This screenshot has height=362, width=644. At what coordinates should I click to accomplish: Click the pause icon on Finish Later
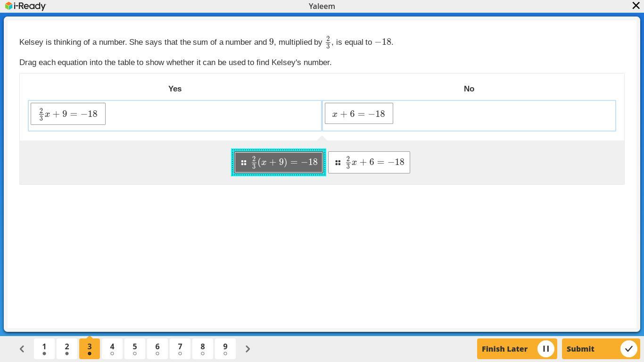pos(545,349)
